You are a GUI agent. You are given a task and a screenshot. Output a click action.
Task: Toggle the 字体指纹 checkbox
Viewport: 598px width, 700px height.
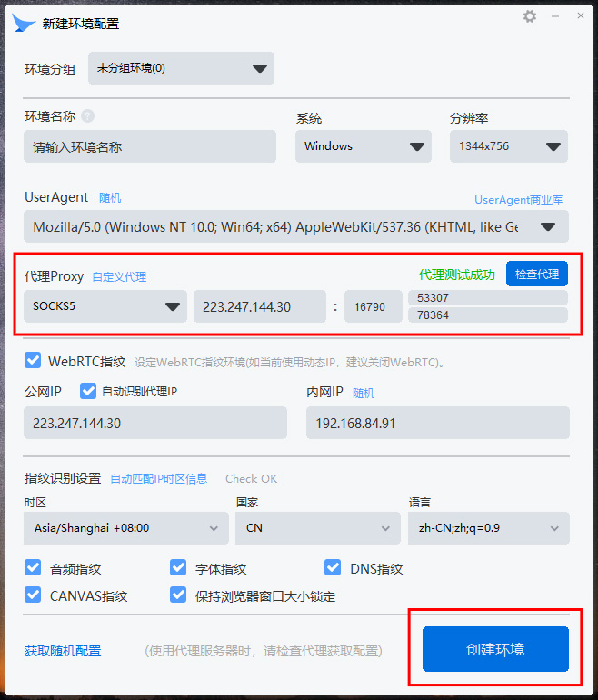point(178,567)
